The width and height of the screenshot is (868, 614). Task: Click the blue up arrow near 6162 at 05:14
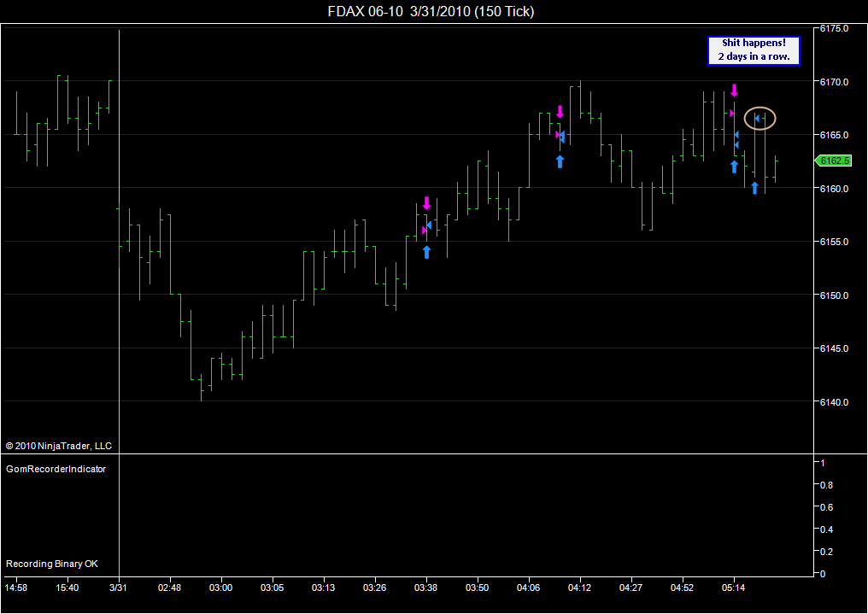click(x=734, y=167)
